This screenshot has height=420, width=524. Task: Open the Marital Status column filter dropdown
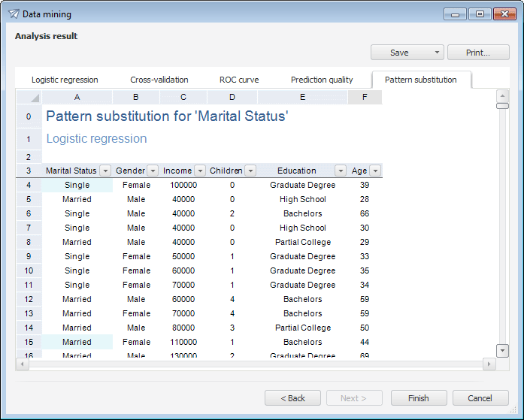105,171
